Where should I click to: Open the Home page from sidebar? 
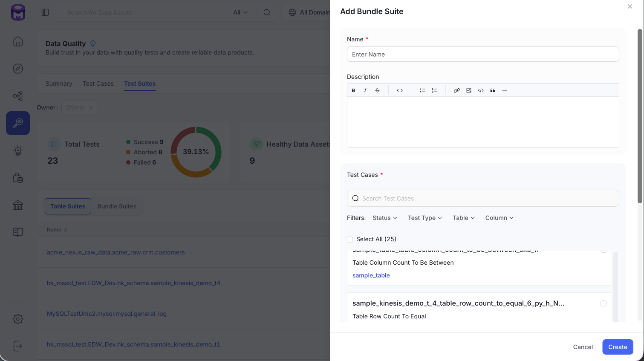pyautogui.click(x=18, y=41)
